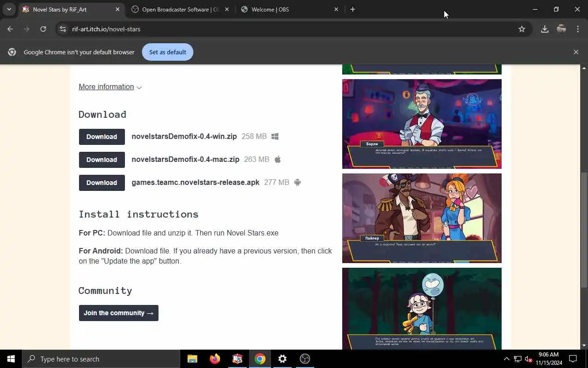
Task: Click the browser Back arrow
Action: [10, 29]
